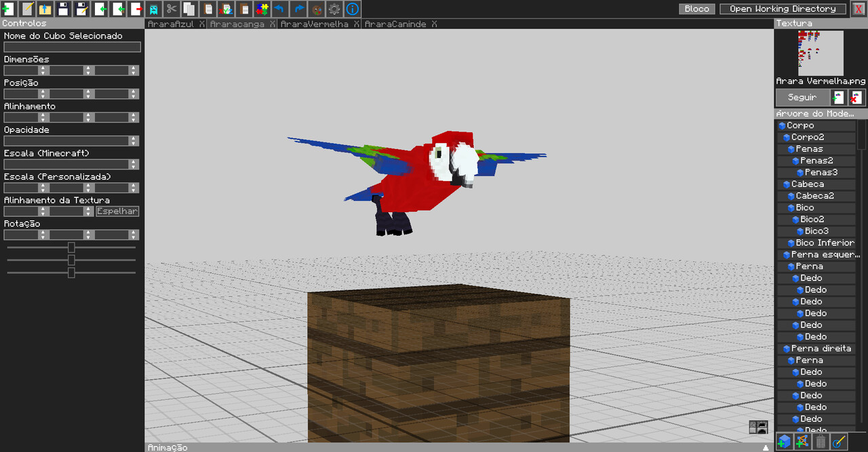Click the Open Working Directory button

783,9
